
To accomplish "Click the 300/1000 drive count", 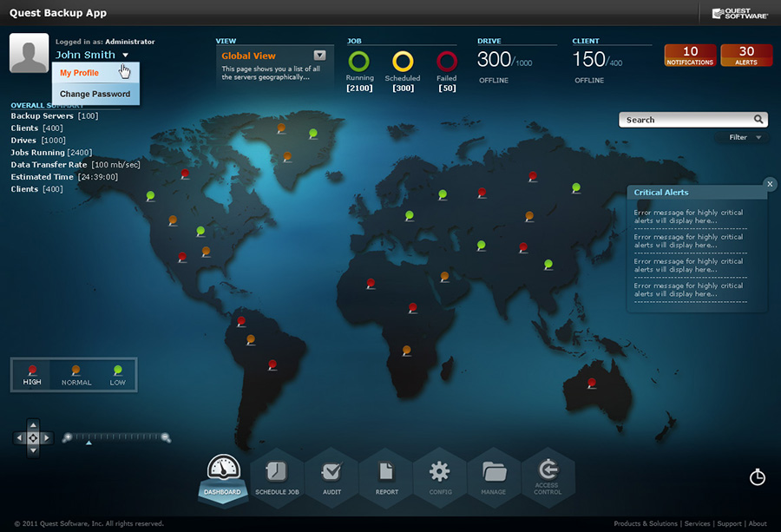I will point(504,60).
